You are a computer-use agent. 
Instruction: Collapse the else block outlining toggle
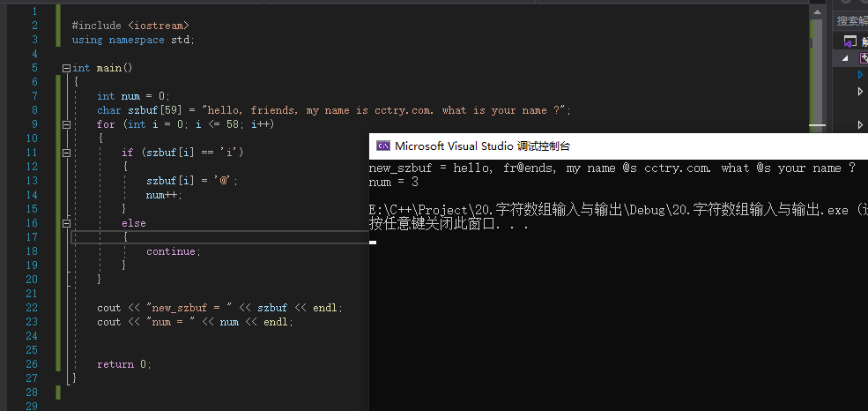tap(66, 223)
